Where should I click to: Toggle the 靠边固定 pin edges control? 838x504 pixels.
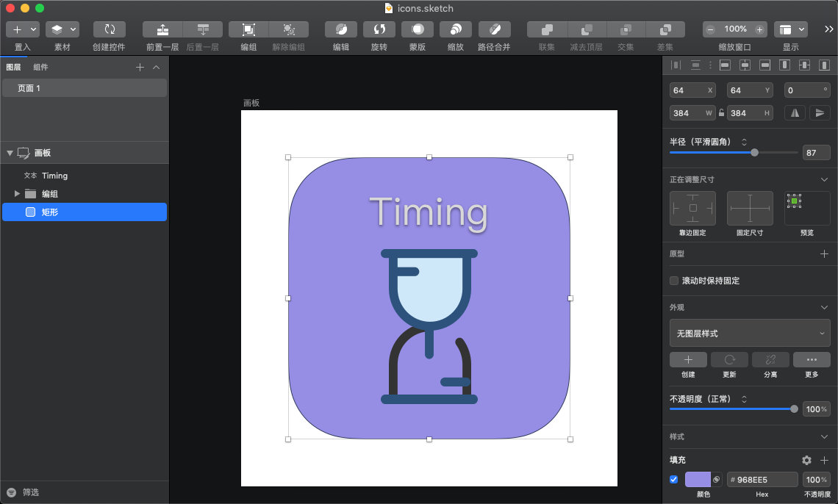692,208
